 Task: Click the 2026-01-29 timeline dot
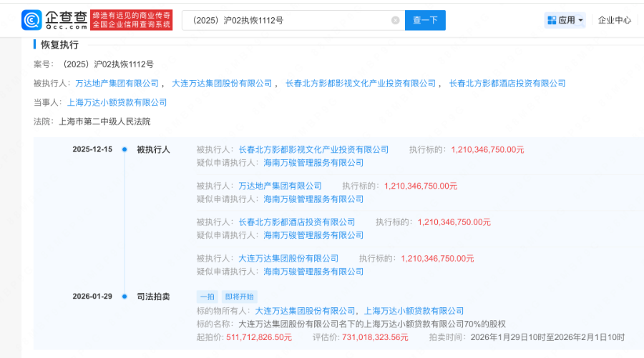coord(125,296)
